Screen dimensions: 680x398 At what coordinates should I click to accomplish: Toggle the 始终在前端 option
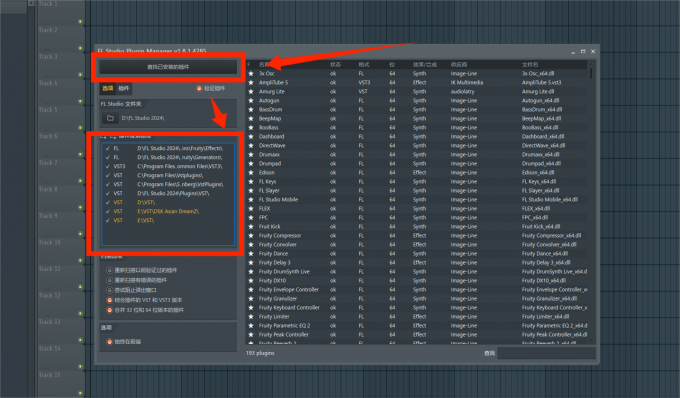110,342
